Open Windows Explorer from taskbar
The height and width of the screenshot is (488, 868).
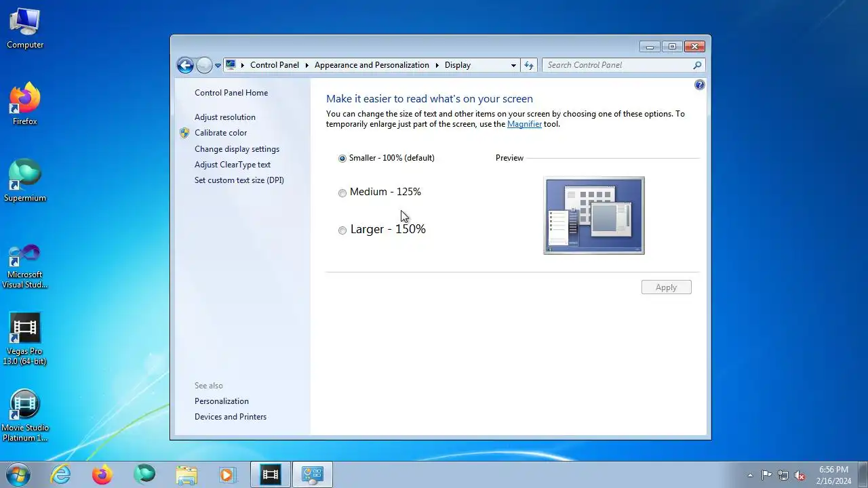pos(186,474)
